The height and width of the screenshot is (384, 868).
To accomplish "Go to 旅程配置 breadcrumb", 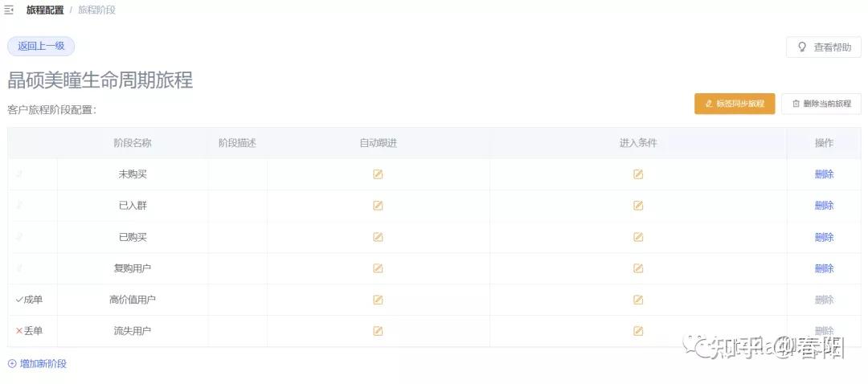I will [45, 10].
